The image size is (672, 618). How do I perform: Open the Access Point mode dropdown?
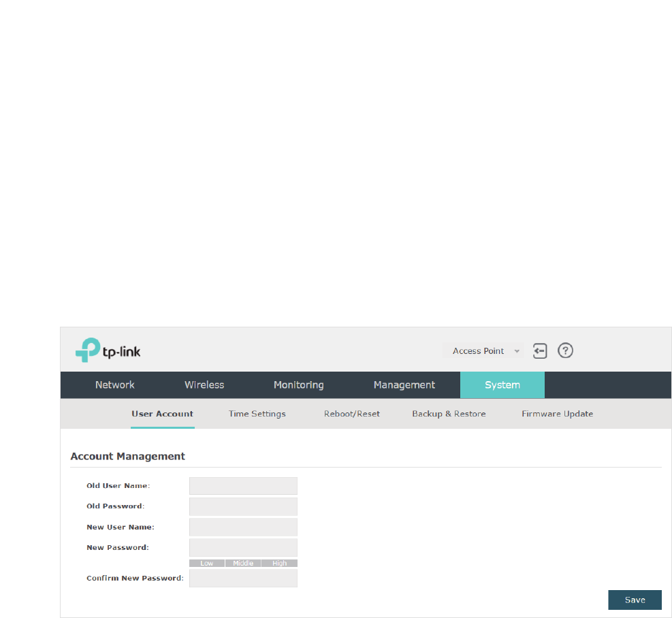click(483, 351)
